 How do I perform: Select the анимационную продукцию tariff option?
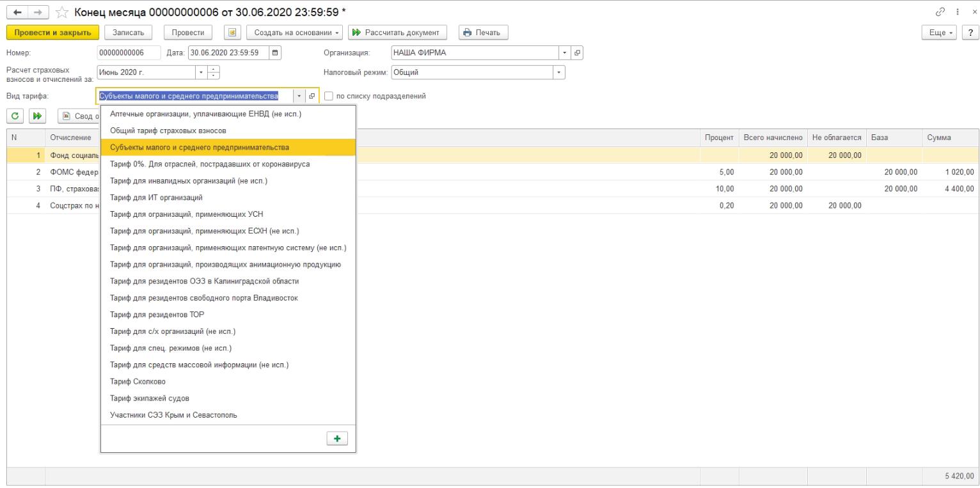[228, 264]
